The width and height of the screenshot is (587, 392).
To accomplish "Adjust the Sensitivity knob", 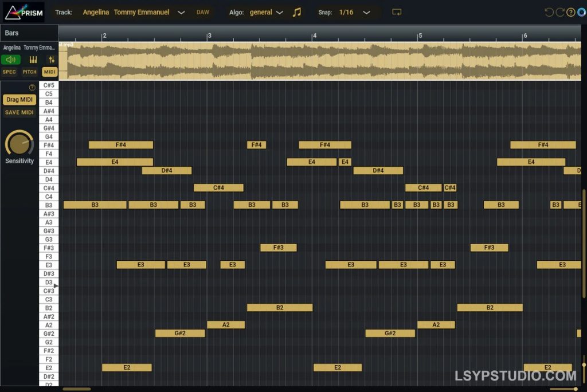I will pos(19,144).
